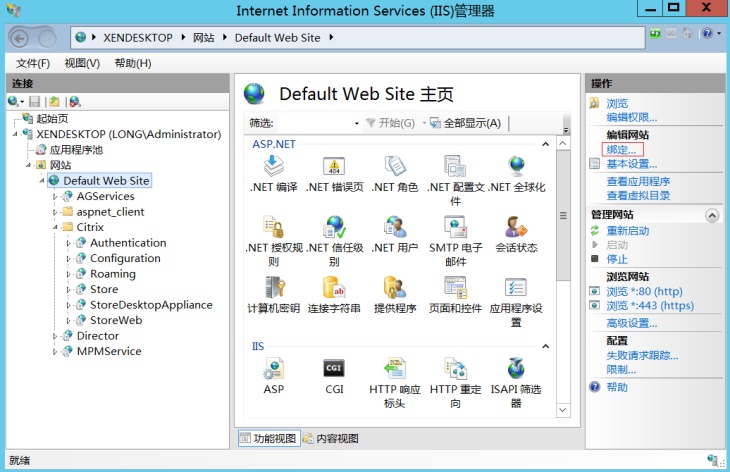
Task: Collapse the Citrix folder node
Action: click(55, 227)
